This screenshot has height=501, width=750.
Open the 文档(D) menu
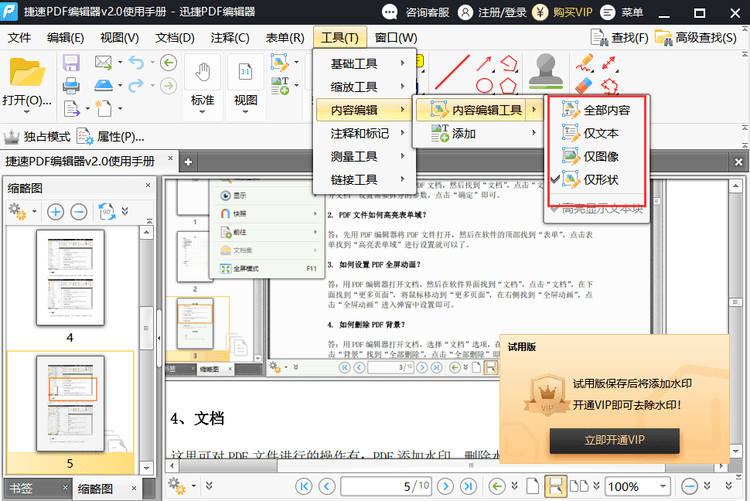coord(175,37)
